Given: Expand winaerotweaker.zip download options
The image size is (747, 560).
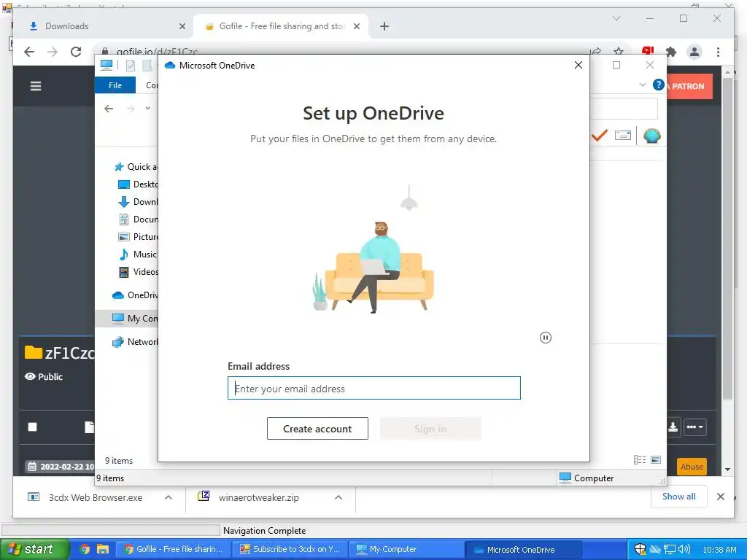Looking at the screenshot, I should (338, 497).
